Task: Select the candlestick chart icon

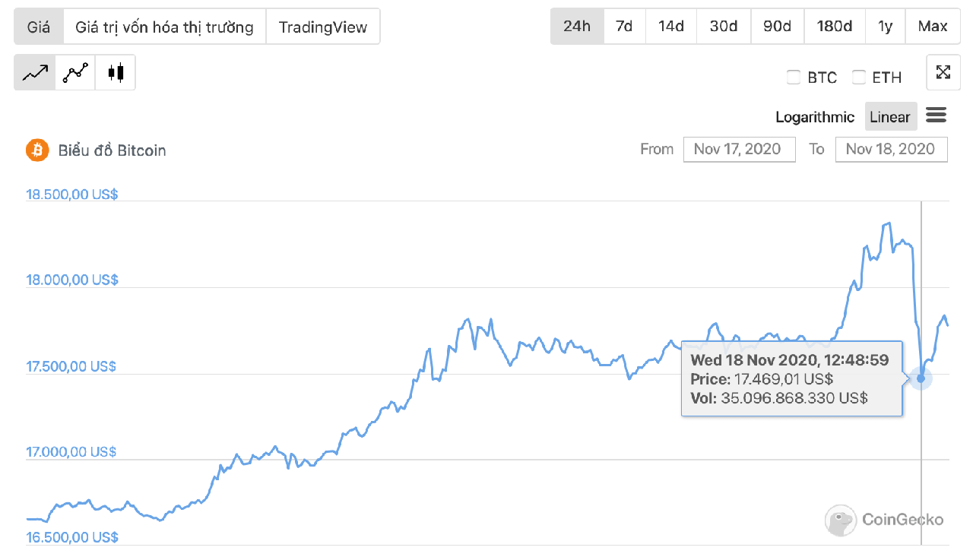Action: point(116,73)
